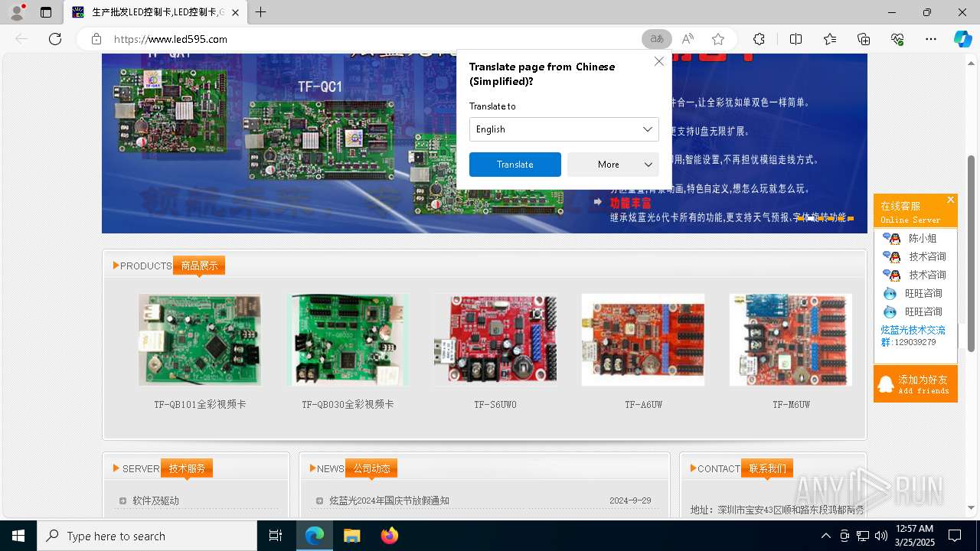Toggle split screen icon
980x551 pixels.
(x=795, y=39)
